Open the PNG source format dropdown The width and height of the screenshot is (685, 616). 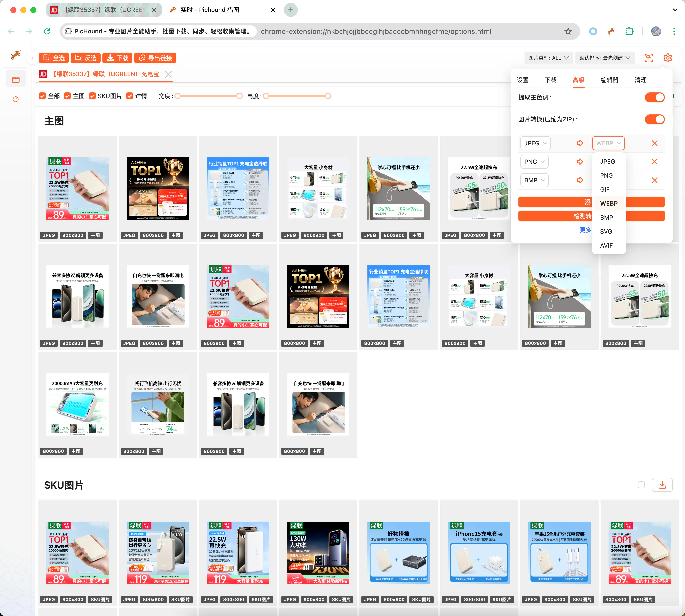pos(534,162)
